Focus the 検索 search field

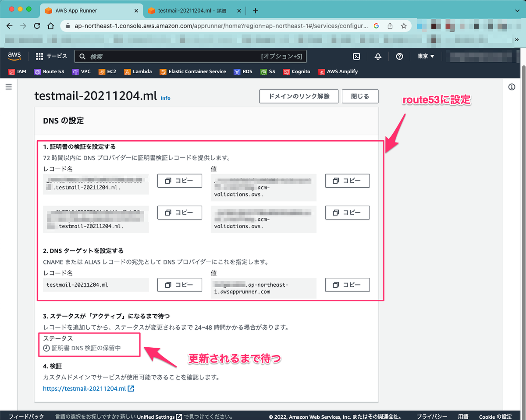tap(191, 57)
